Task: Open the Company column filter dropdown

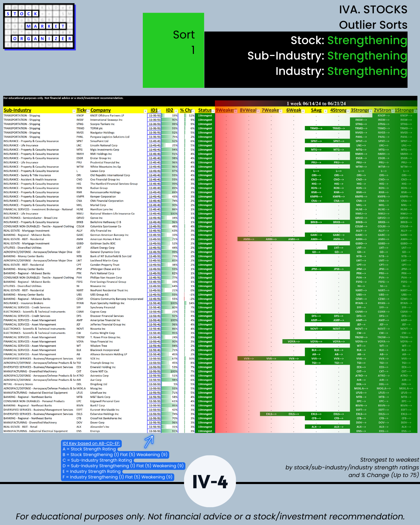Action: [145, 111]
